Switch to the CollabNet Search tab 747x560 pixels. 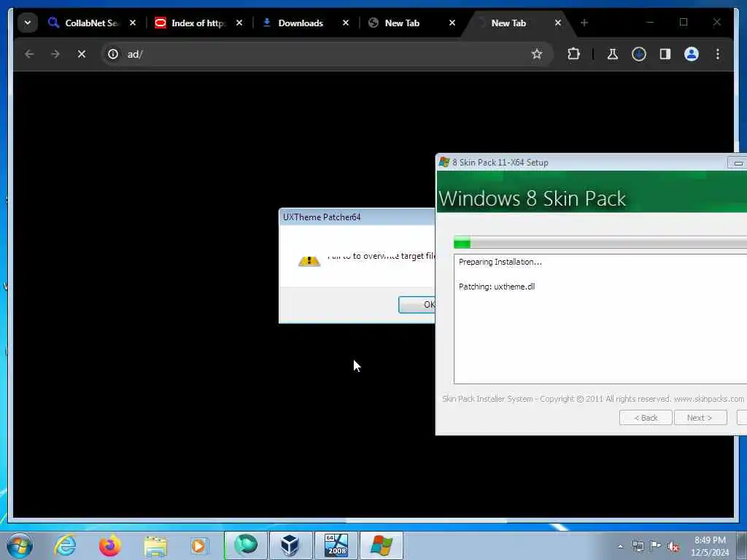coord(84,23)
